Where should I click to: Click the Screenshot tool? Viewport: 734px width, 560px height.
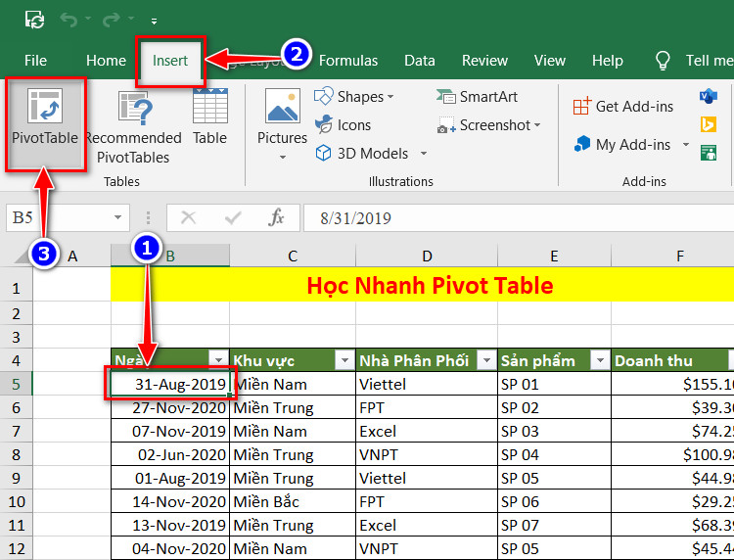(x=488, y=125)
